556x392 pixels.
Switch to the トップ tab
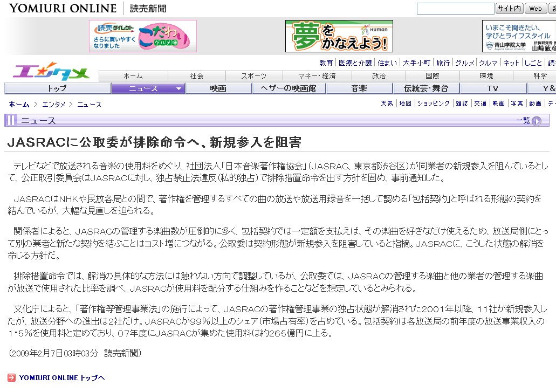pos(58,88)
